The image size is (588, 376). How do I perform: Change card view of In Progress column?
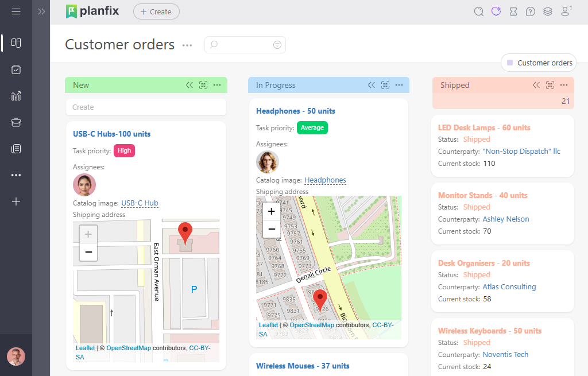[x=385, y=85]
